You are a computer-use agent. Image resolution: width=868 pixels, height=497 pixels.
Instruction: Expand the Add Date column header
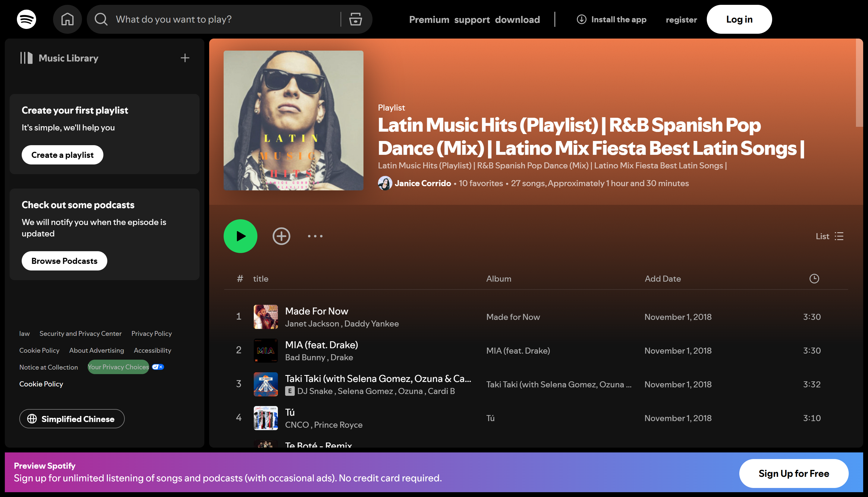click(662, 278)
